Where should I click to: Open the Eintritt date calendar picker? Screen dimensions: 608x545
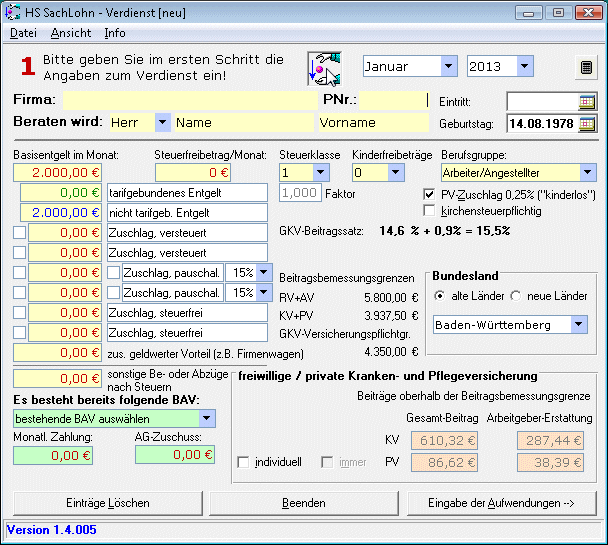[587, 102]
